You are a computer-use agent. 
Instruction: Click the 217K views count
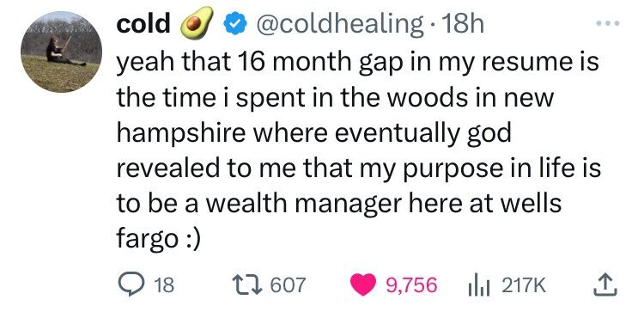point(524,285)
